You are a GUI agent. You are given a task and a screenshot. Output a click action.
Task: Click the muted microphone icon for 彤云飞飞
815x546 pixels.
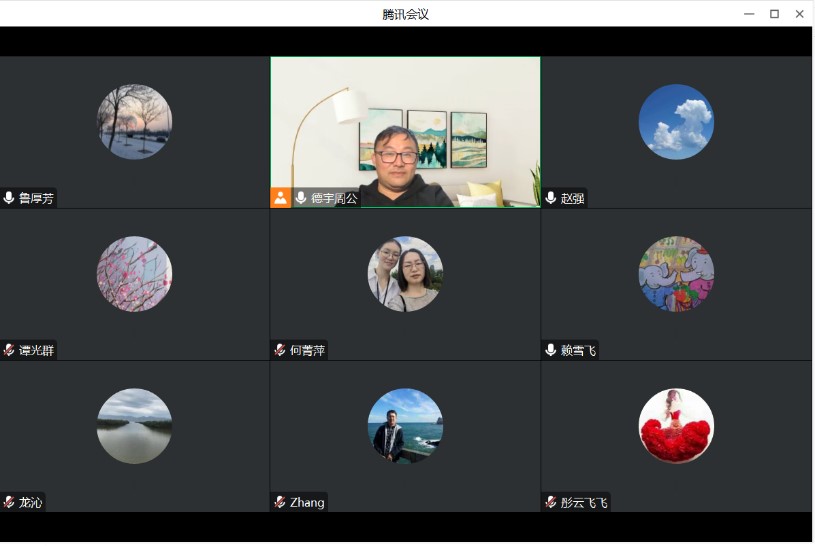tap(551, 502)
